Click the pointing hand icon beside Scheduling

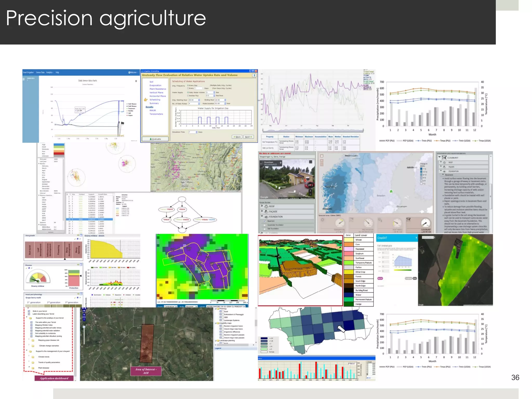pyautogui.click(x=146, y=99)
